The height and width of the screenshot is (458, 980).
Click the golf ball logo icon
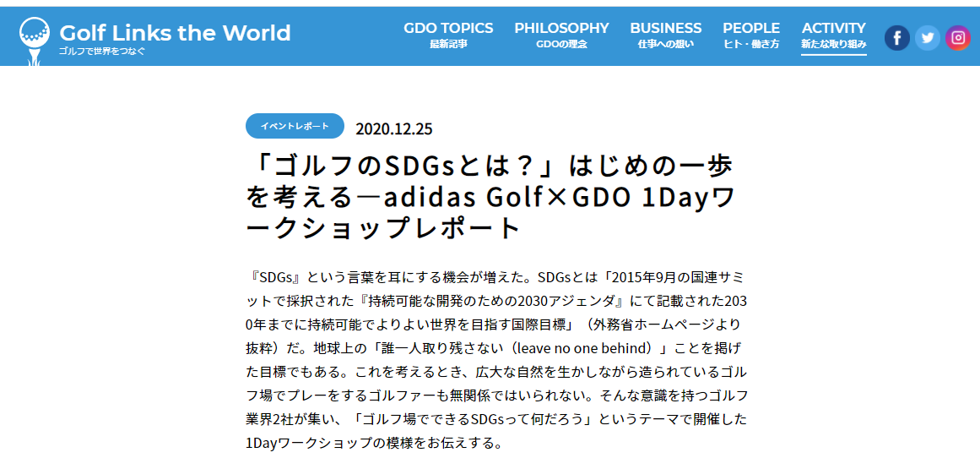pyautogui.click(x=34, y=37)
